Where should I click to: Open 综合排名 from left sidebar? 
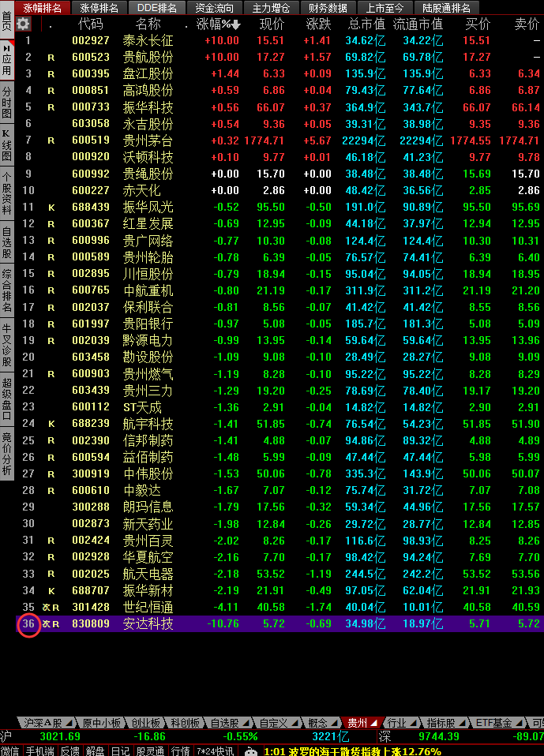[7, 290]
